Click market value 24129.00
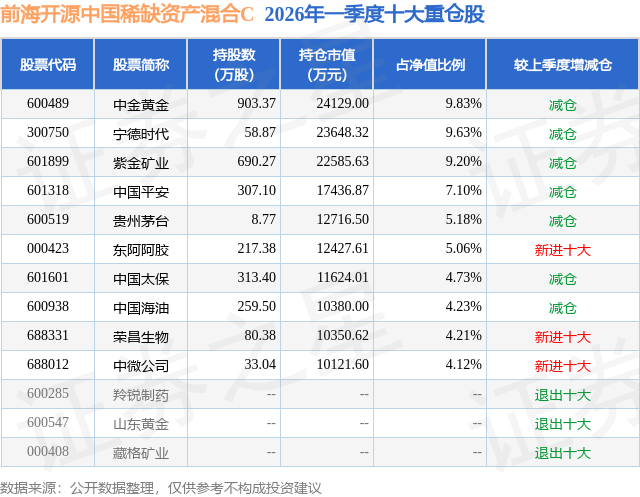 point(342,104)
